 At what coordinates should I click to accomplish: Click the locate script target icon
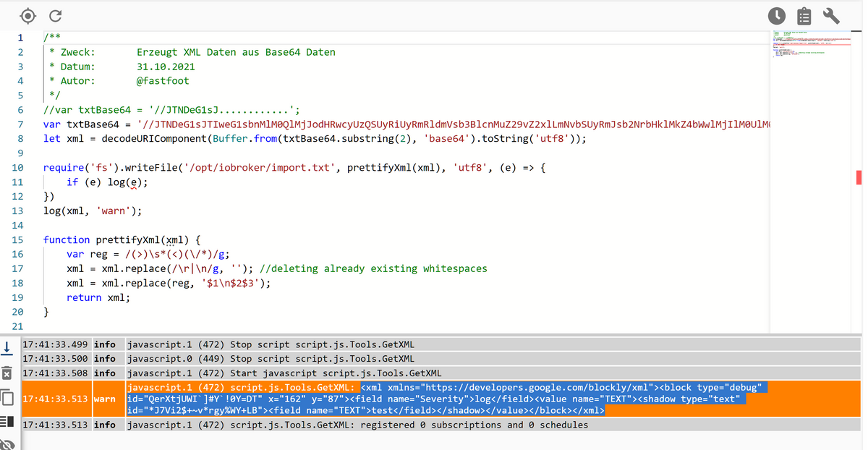click(27, 15)
